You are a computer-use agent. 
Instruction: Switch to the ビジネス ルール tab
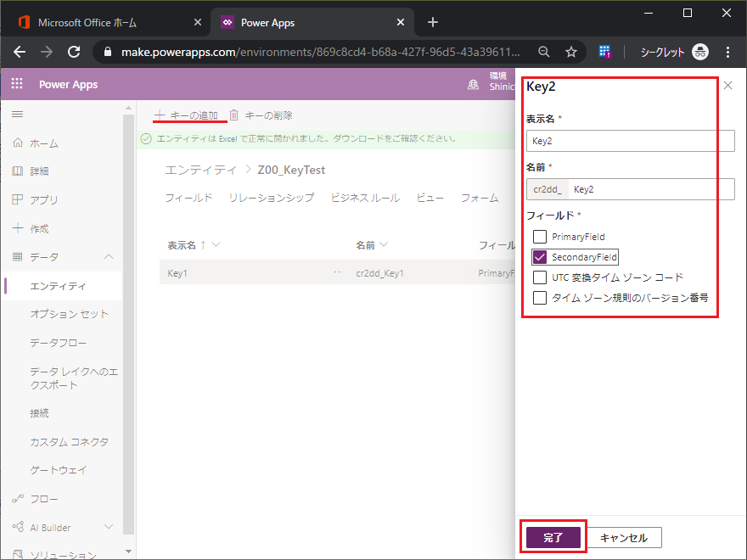tap(365, 198)
